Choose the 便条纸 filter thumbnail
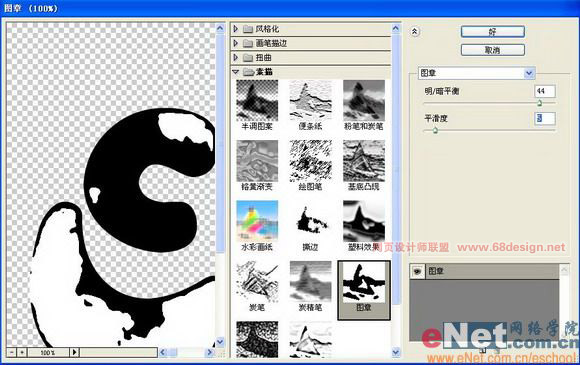 (x=310, y=101)
